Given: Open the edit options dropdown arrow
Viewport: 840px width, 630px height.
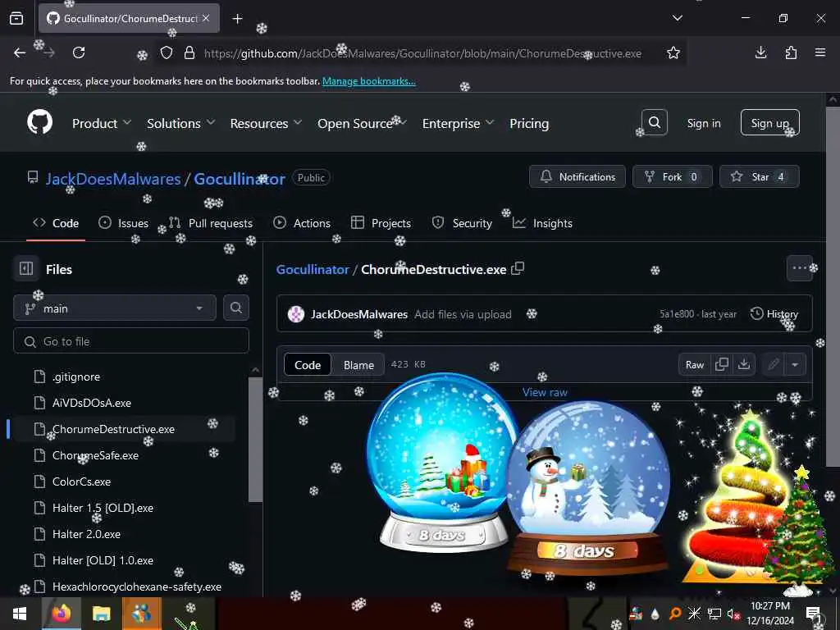Looking at the screenshot, I should pyautogui.click(x=795, y=364).
